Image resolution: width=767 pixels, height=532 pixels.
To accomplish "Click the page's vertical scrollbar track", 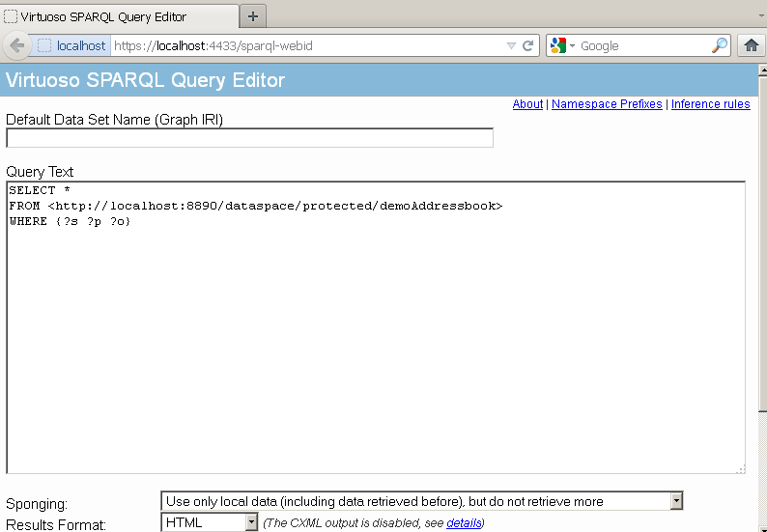I will (761, 290).
